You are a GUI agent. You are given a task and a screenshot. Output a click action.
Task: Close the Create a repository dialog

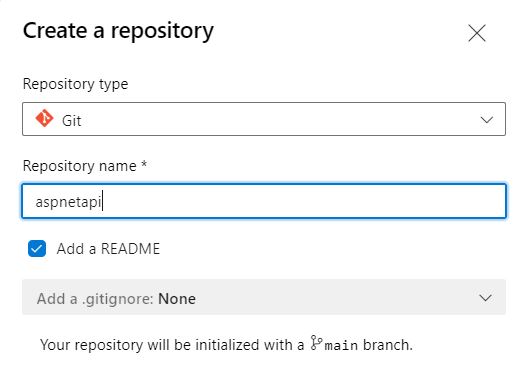coord(477,33)
